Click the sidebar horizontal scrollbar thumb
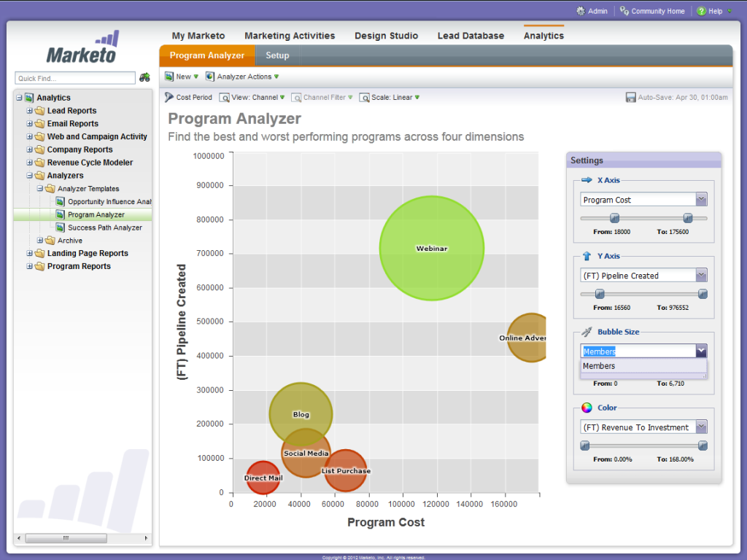 [66, 538]
